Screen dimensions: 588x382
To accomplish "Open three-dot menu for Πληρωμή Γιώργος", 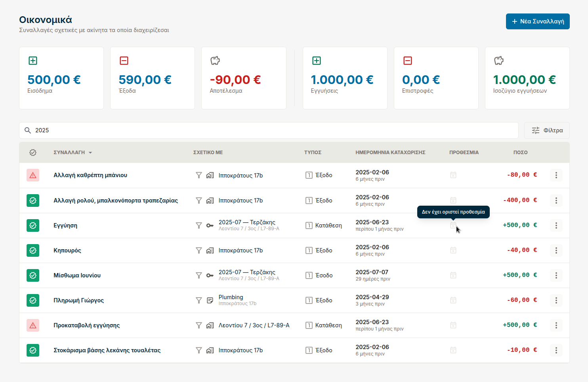I will coord(556,300).
